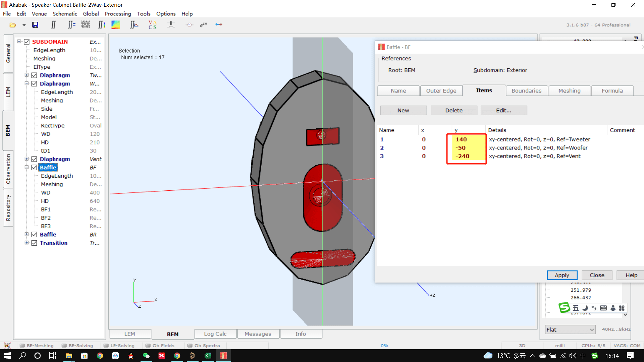Click the Apply button
The width and height of the screenshot is (644, 362).
click(x=562, y=275)
